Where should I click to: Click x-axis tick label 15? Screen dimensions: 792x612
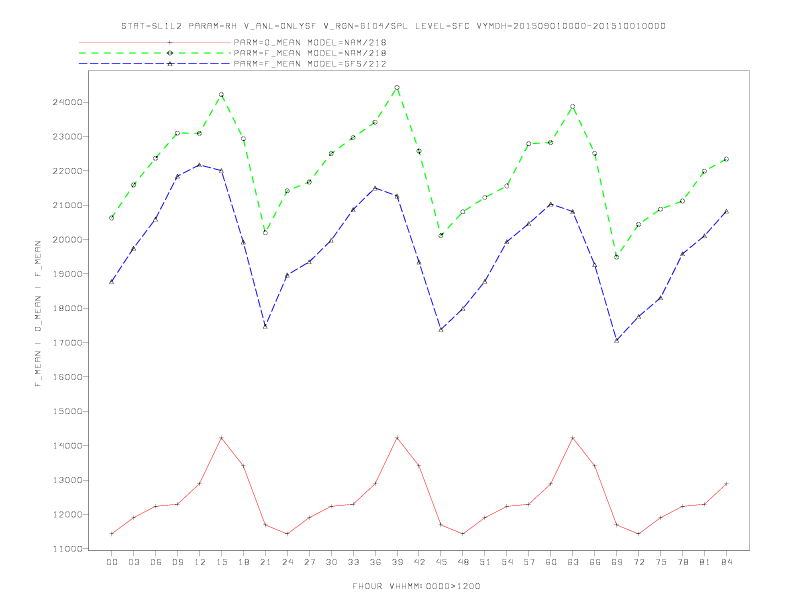(221, 562)
